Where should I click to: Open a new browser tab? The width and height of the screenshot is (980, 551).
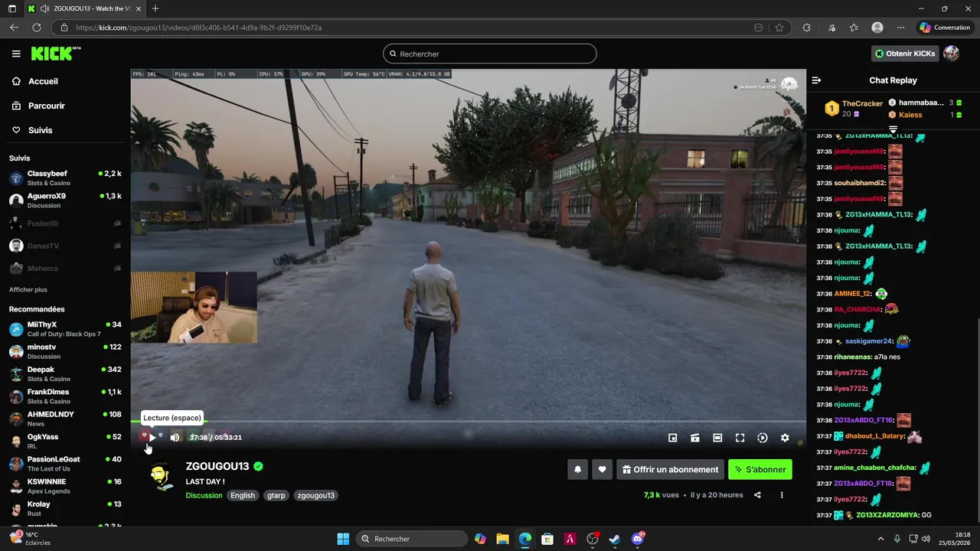pos(155,8)
